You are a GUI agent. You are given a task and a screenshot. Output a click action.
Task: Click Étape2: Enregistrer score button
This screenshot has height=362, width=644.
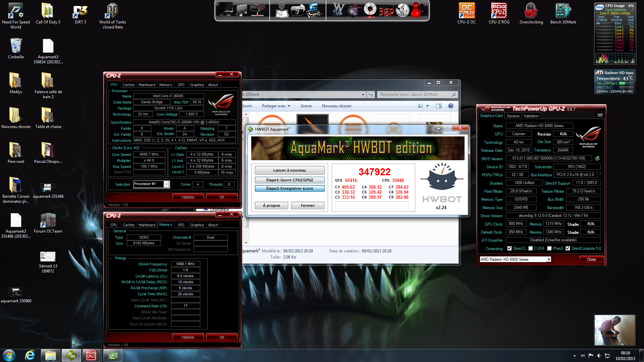coord(289,188)
